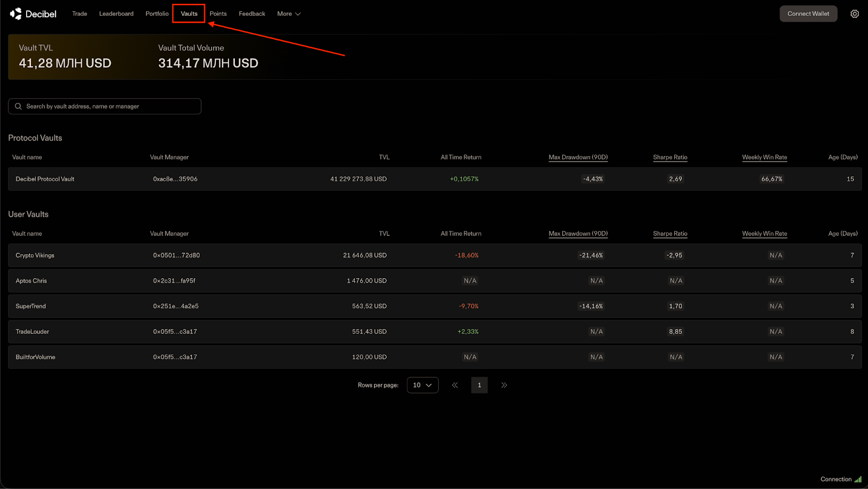This screenshot has height=489, width=868.
Task: Click the 41 229 273,88 USD TVL value
Action: (359, 179)
